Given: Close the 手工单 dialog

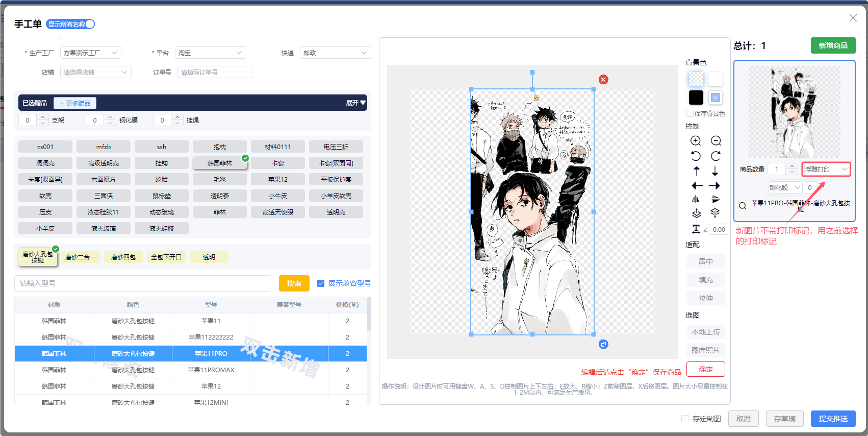Looking at the screenshot, I should click(x=853, y=18).
